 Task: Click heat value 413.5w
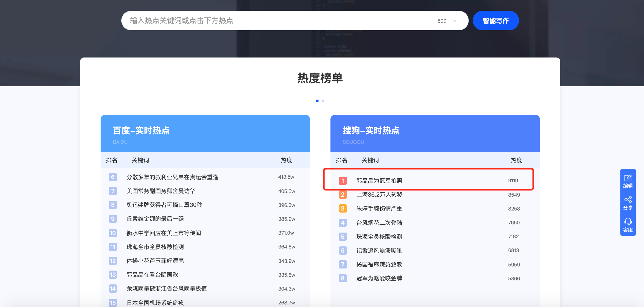(286, 177)
